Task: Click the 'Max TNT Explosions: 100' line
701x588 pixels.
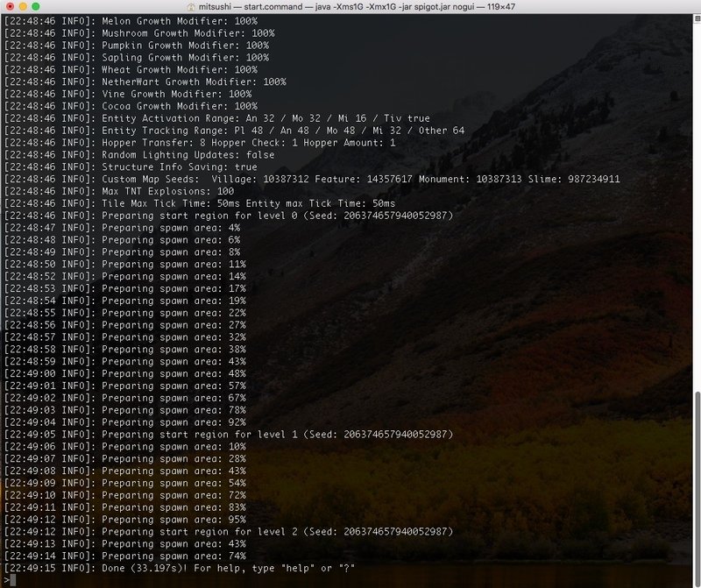Action: click(119, 191)
